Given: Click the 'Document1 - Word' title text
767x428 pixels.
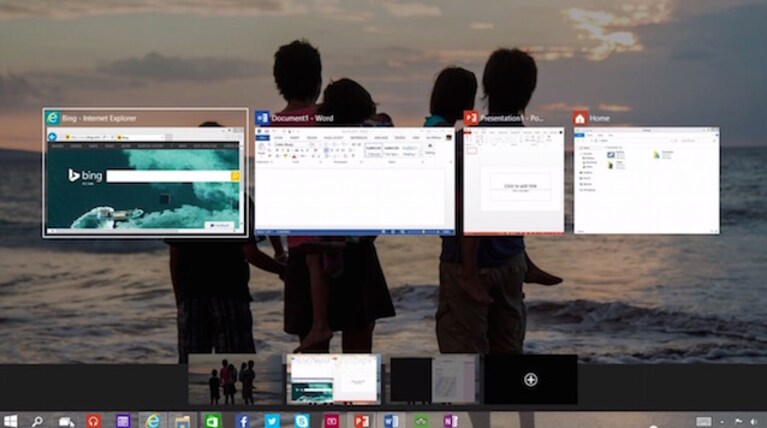Looking at the screenshot, I should click(302, 118).
